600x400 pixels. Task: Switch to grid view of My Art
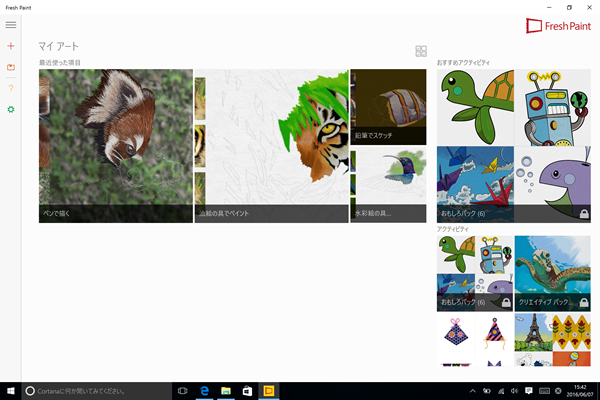coord(421,51)
